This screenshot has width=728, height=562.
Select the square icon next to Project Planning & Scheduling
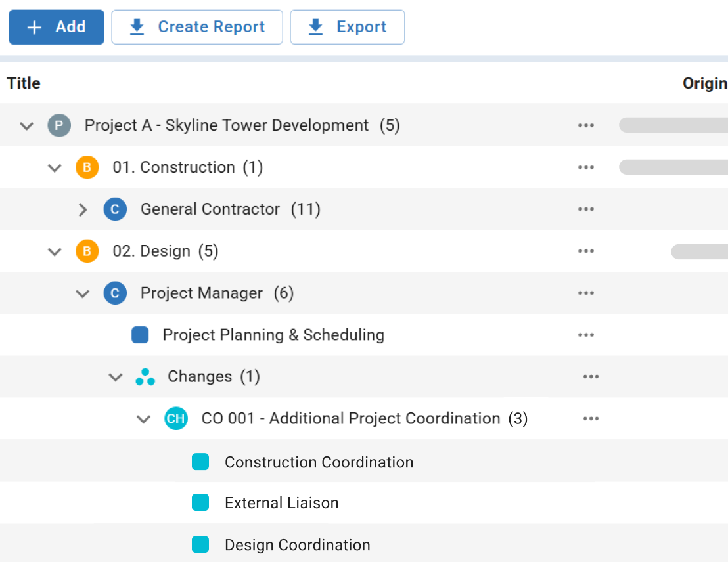pos(140,334)
